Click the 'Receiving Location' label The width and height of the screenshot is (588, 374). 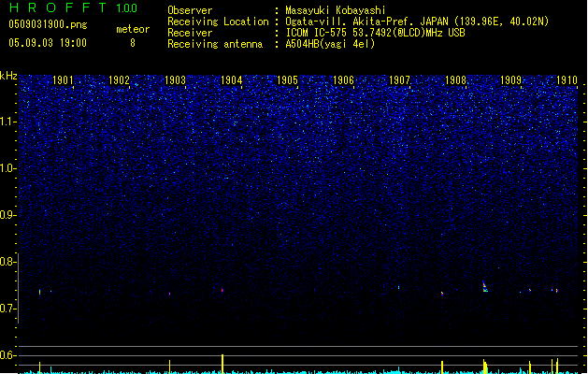point(218,22)
